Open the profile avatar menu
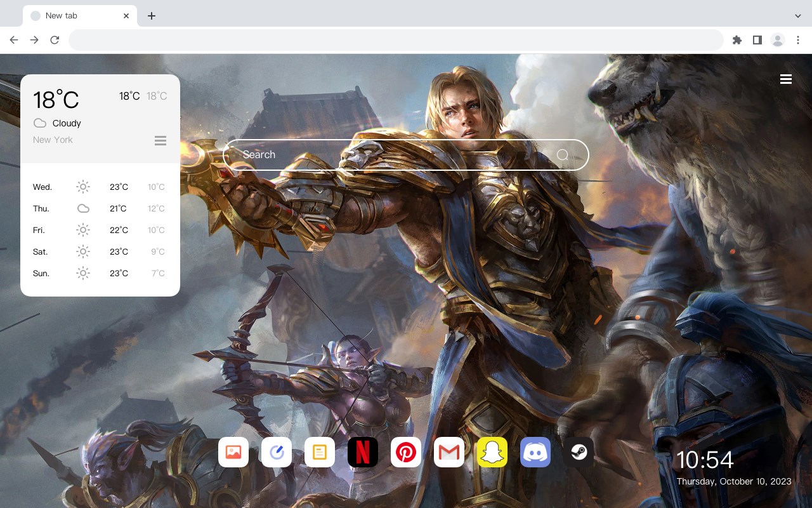Image resolution: width=812 pixels, height=508 pixels. (778, 40)
